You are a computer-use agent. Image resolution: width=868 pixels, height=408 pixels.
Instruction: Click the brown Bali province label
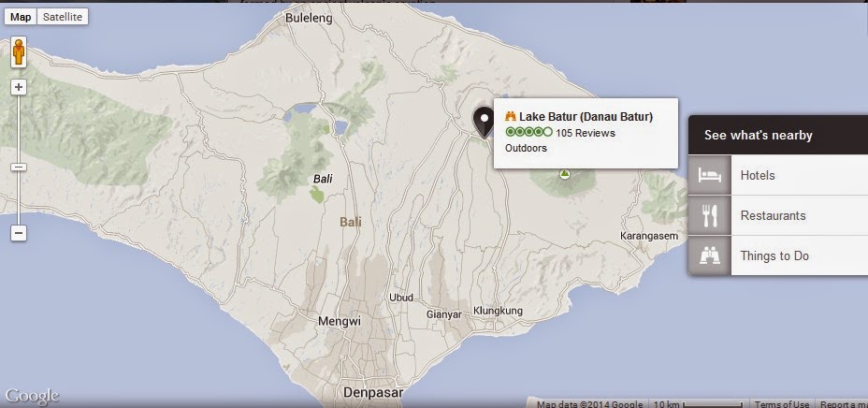(351, 222)
